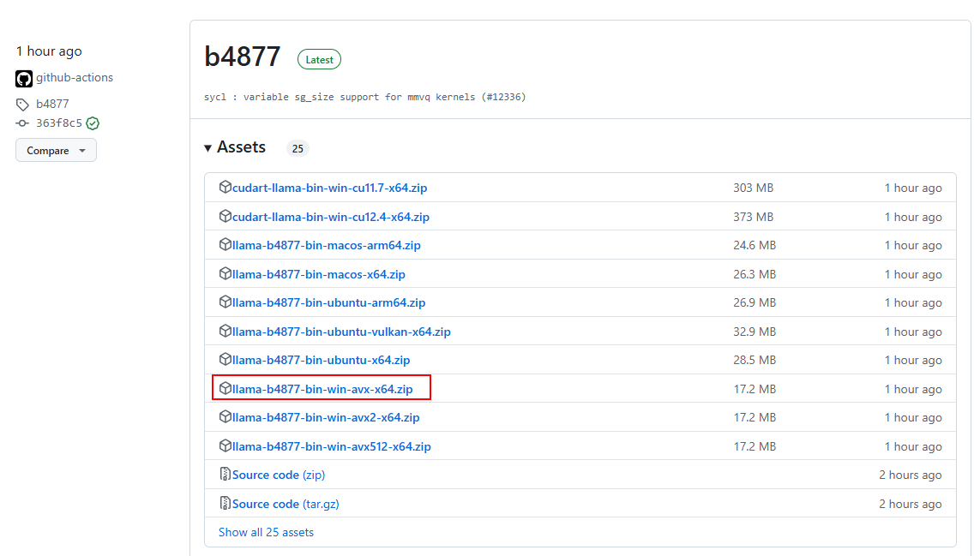Download cudart-llama-bin-win-cu11.7-x64.zip

(x=329, y=188)
